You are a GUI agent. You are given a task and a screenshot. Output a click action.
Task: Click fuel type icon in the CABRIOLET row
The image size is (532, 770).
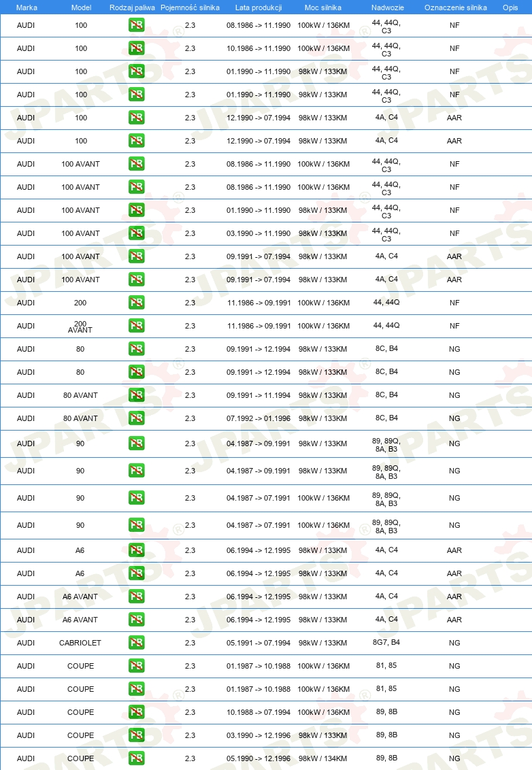pos(137,643)
